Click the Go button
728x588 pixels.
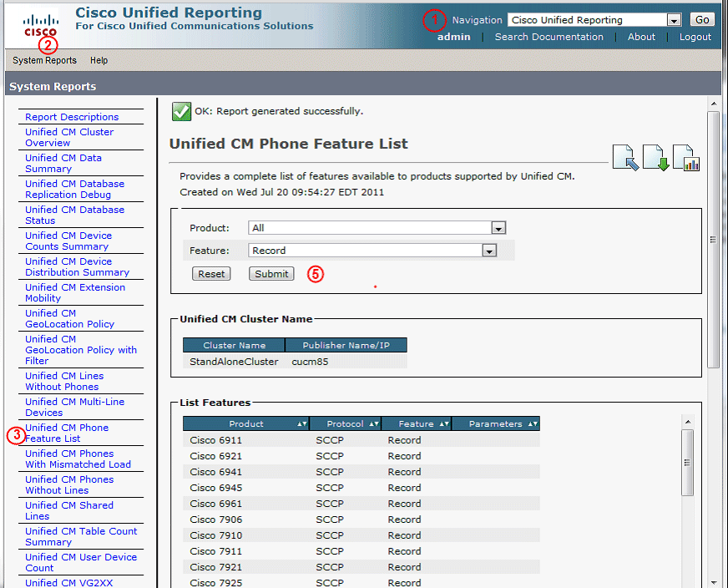click(702, 19)
